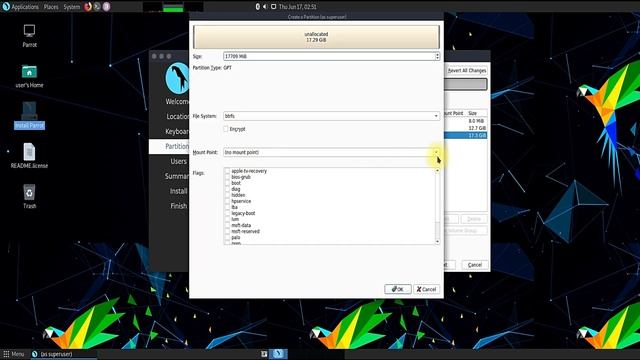Enable the diag flag
Image resolution: width=640 pixels, height=360 pixels.
(227, 189)
